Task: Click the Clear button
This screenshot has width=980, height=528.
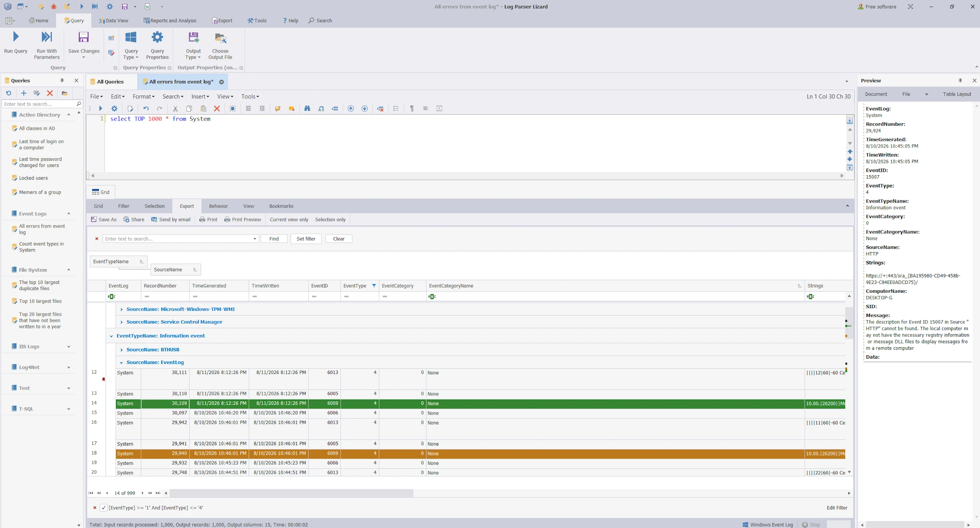Action: pyautogui.click(x=339, y=239)
